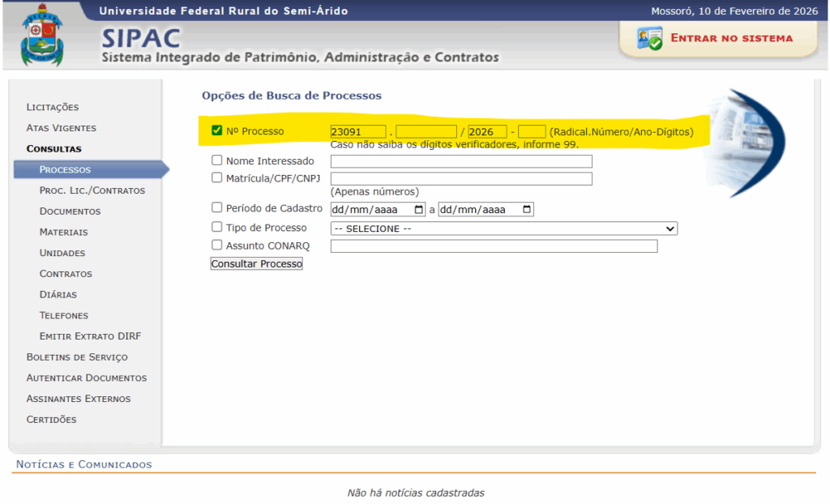Image resolution: width=830 pixels, height=504 pixels.
Task: Focus the Nome Interessado text field
Action: click(461, 161)
